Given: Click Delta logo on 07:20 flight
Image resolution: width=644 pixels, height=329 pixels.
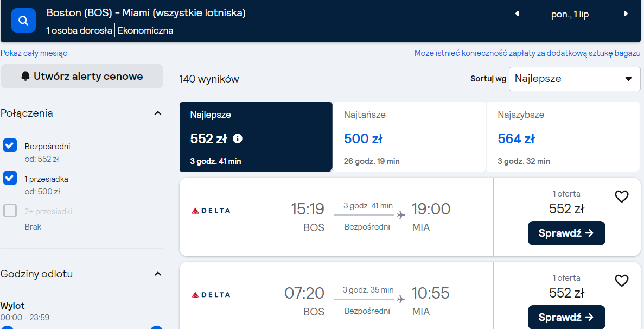Looking at the screenshot, I should coord(211,294).
